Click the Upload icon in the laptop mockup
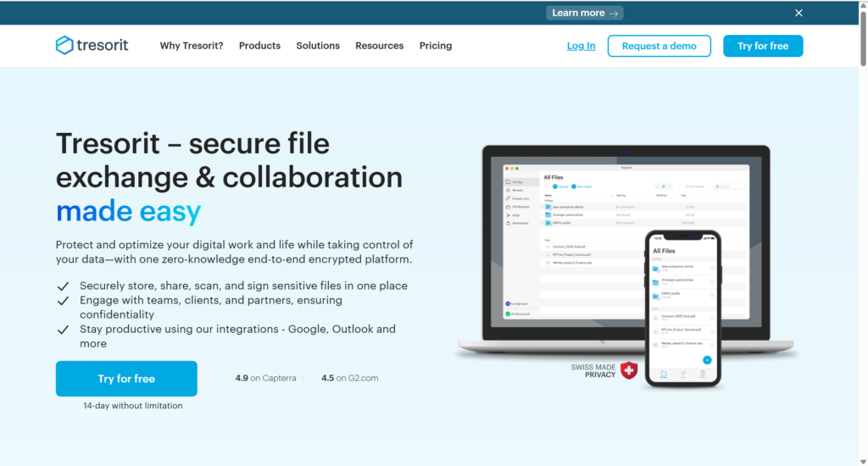Image resolution: width=868 pixels, height=466 pixels. tap(556, 186)
